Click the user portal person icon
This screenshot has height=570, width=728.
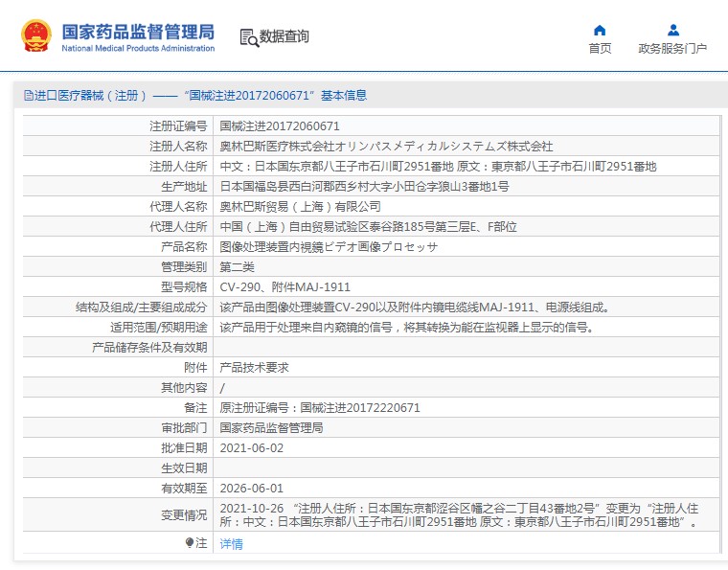[x=672, y=30]
